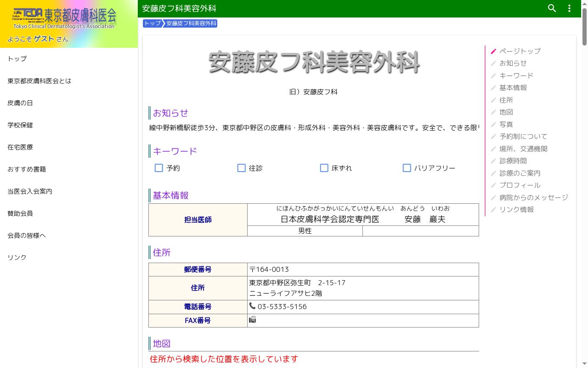Click the pencil icon beside 基本情報
This screenshot has width=588, height=368.
(x=494, y=88)
